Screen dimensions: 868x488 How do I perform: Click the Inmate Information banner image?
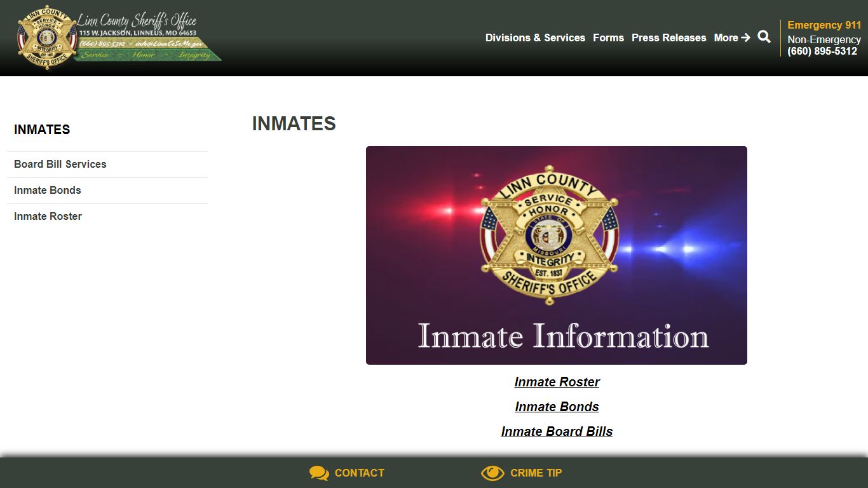(557, 255)
